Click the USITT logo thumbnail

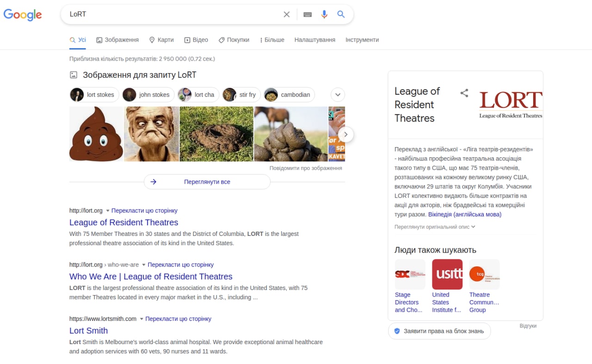click(447, 274)
